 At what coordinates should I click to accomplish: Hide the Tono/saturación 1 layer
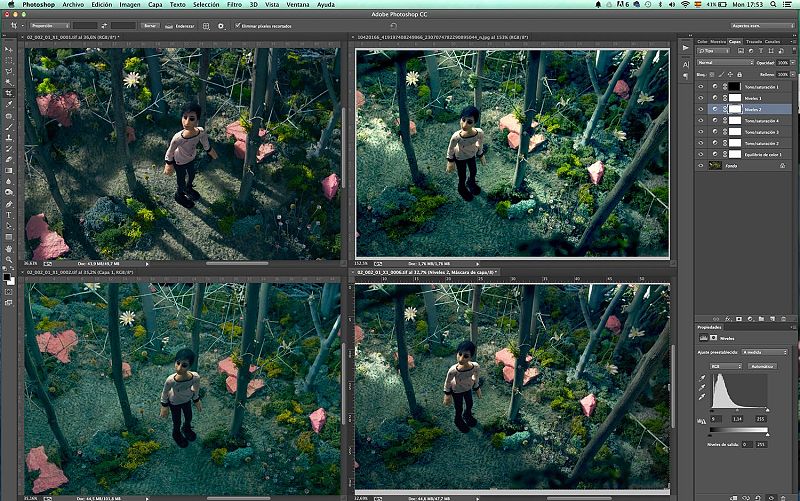[701, 87]
